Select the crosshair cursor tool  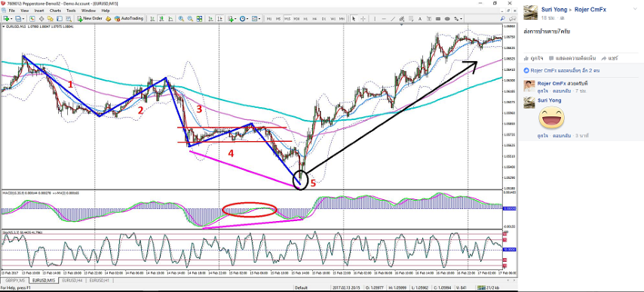[363, 18]
